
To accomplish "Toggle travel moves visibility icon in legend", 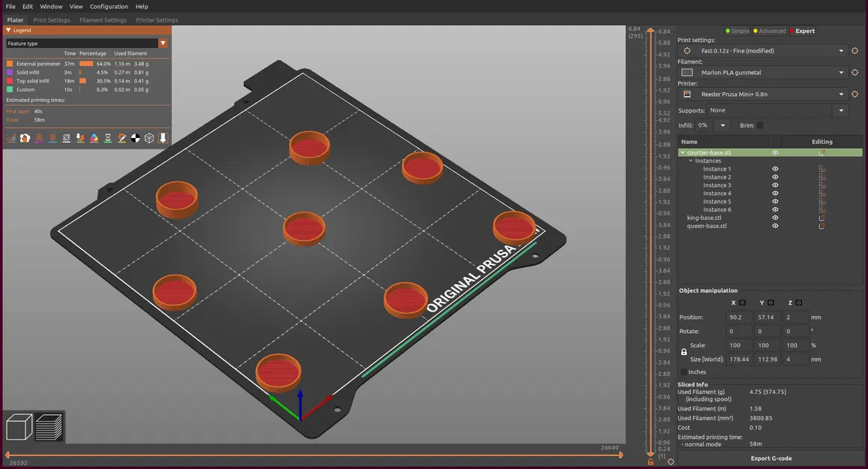I will point(11,138).
